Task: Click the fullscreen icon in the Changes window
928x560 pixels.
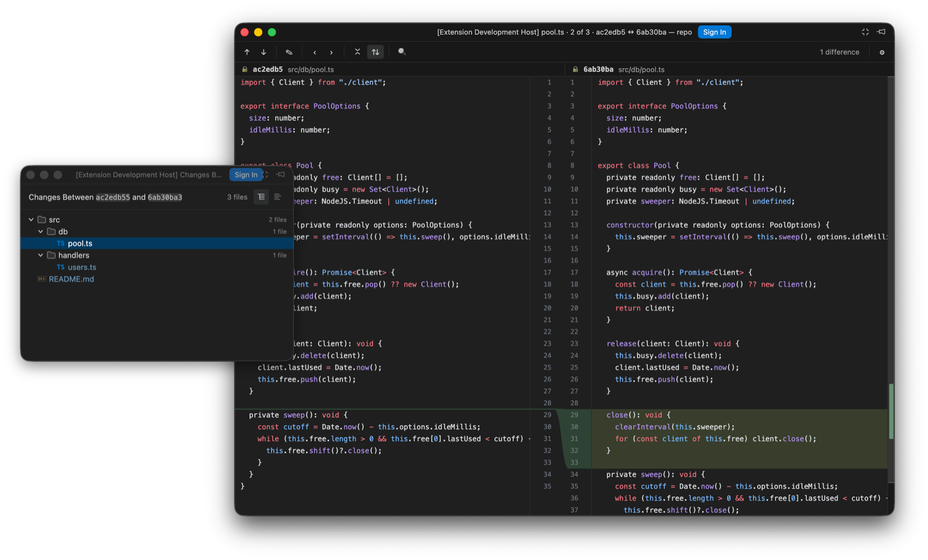Action: 266,174
